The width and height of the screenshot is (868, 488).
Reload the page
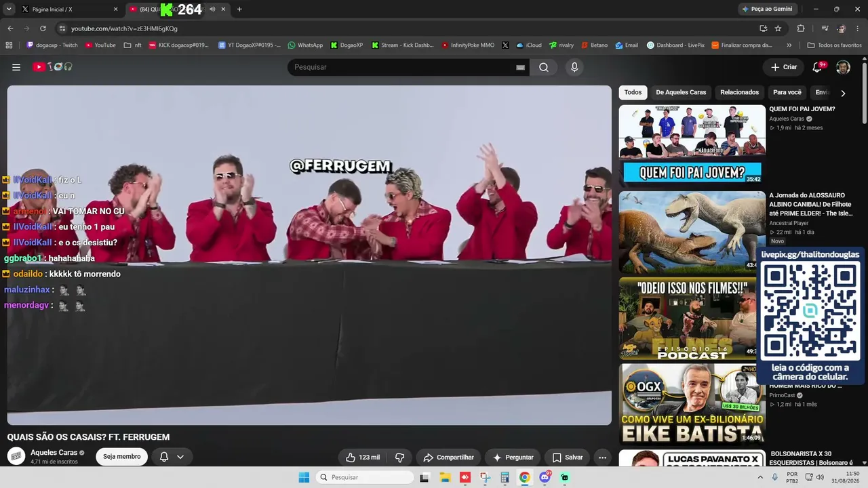[43, 28]
